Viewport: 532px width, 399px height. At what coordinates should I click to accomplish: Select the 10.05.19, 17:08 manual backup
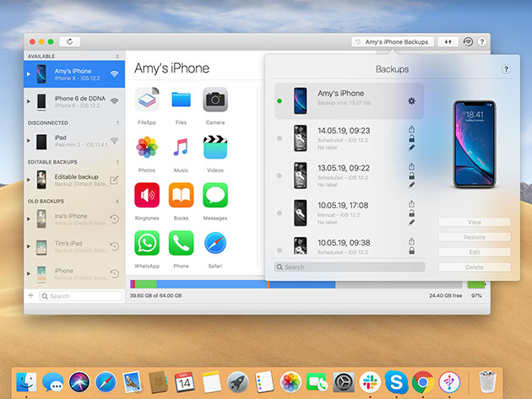click(x=349, y=213)
